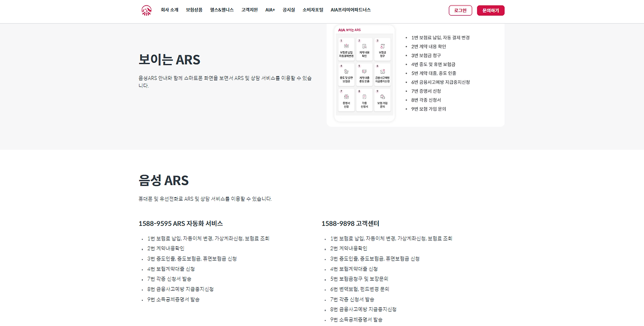Click tile 8 각종 신청서 in phone mockup
Viewport: 644px width, 326px height.
coord(364,100)
